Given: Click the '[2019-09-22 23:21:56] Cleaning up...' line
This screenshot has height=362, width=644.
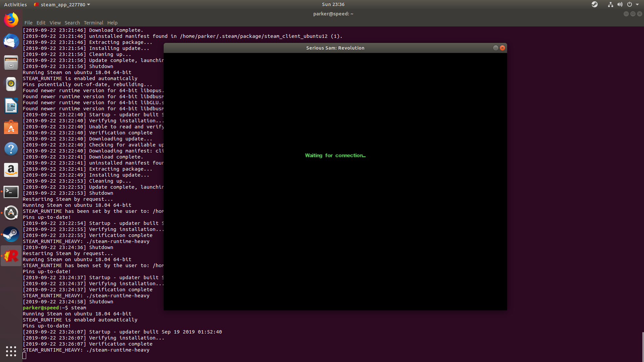Looking at the screenshot, I should point(77,54).
